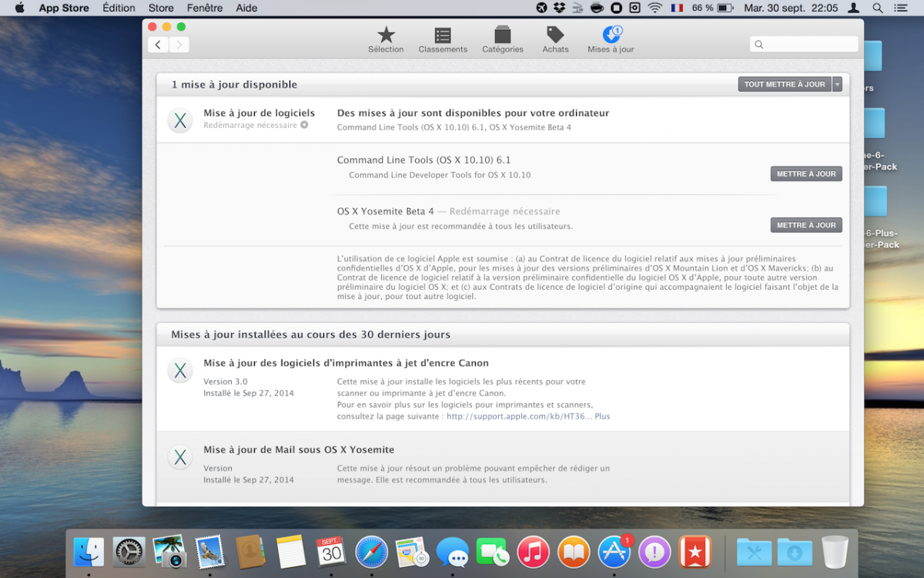Open the Store menu
This screenshot has height=578, width=924.
(161, 8)
